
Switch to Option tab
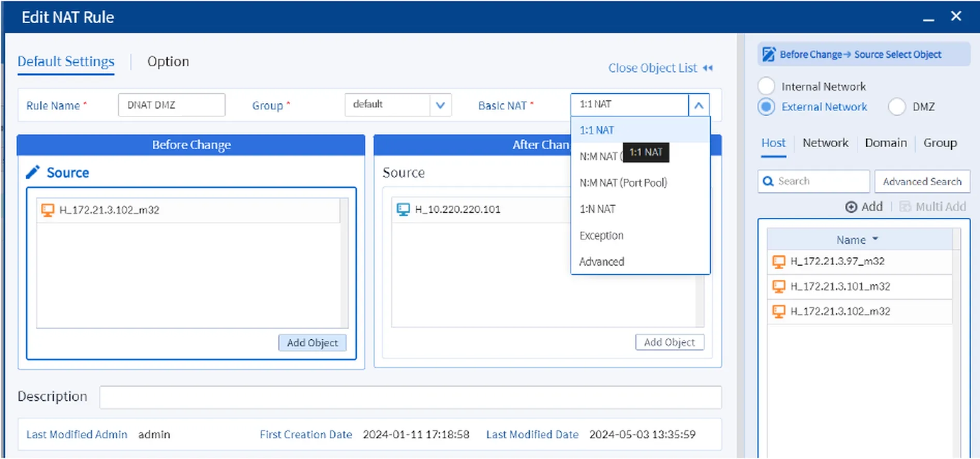coord(168,62)
